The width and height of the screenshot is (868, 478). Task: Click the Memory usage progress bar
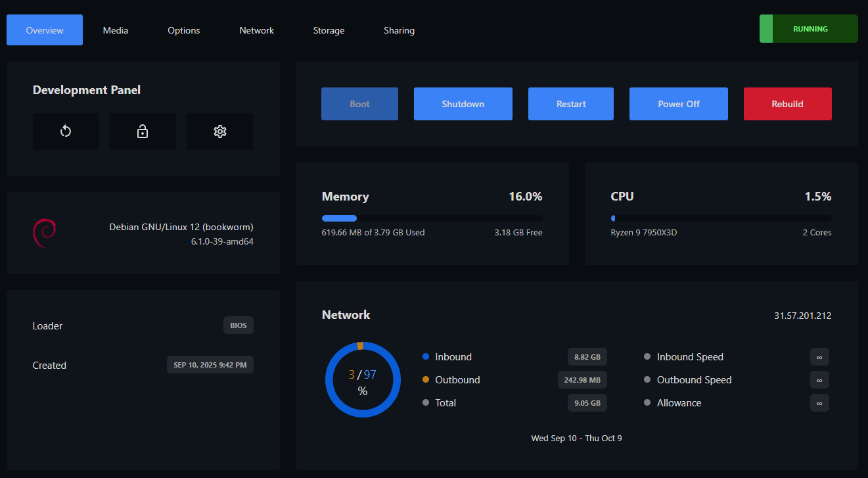[432, 218]
